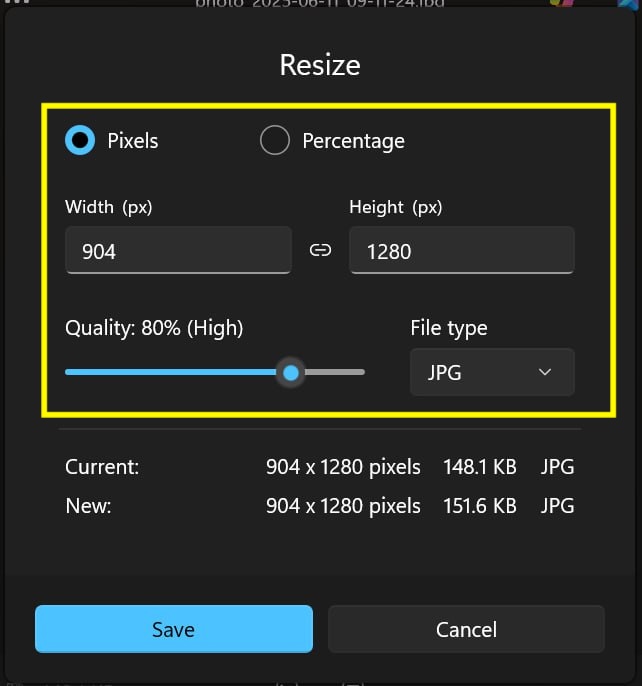This screenshot has width=642, height=686.
Task: Click the Percentage option label
Action: tap(353, 141)
